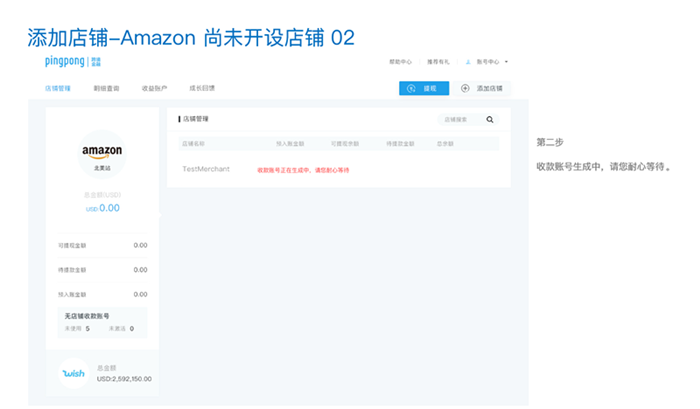
Task: Open the Wish store card logo
Action: coord(74,373)
